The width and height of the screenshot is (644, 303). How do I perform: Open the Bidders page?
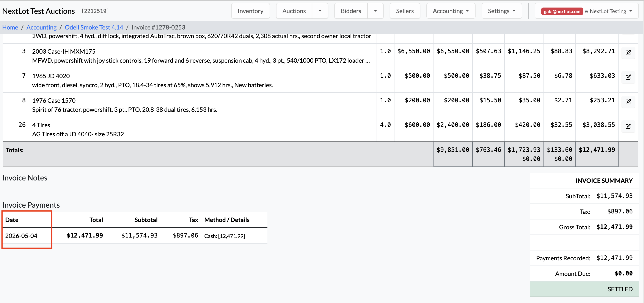pyautogui.click(x=351, y=11)
